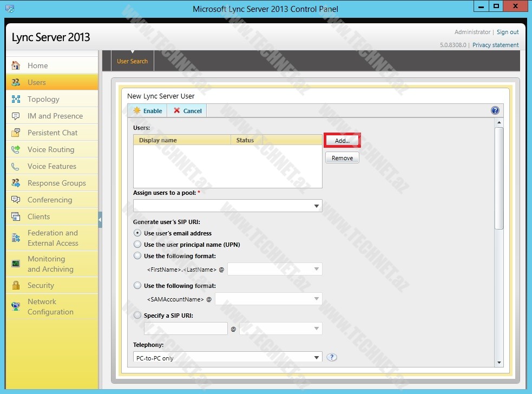Choose the user principal name (UPN) option
Screen dimensions: 532x394
pos(137,244)
